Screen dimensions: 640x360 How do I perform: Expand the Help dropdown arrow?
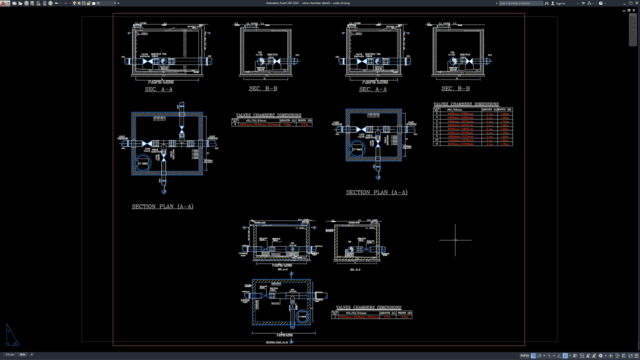pyautogui.click(x=605, y=3)
